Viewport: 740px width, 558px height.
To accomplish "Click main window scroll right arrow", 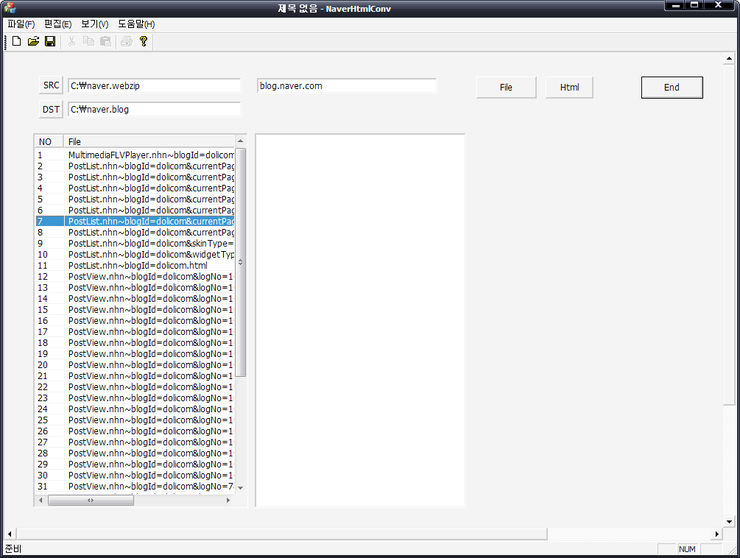I will coord(717,534).
